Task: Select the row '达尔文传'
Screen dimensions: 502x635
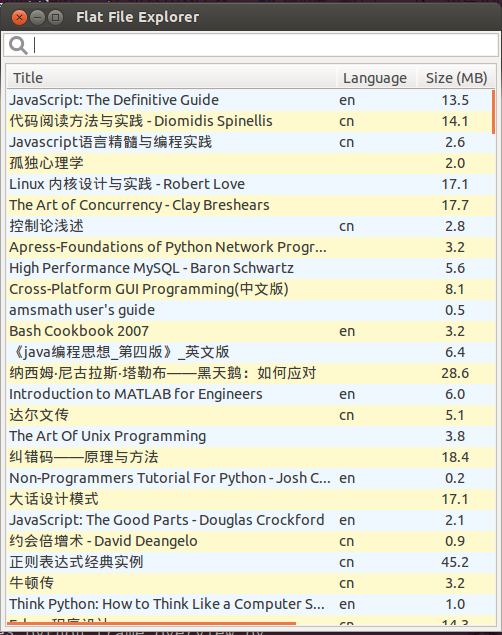Action: [x=251, y=415]
